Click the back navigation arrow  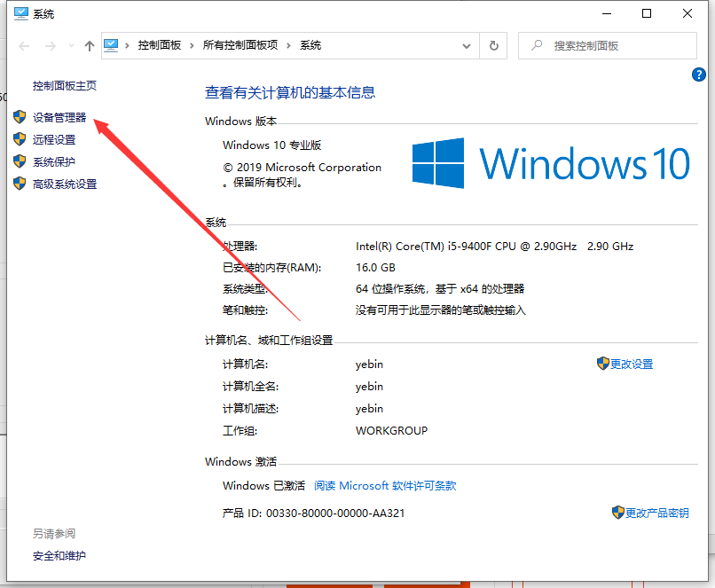(x=23, y=45)
